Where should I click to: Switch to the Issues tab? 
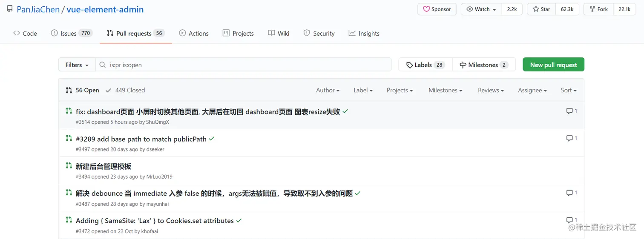tap(72, 33)
